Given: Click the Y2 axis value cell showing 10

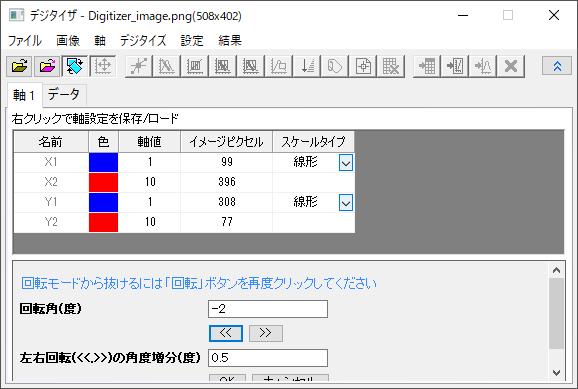Looking at the screenshot, I should (x=149, y=222).
